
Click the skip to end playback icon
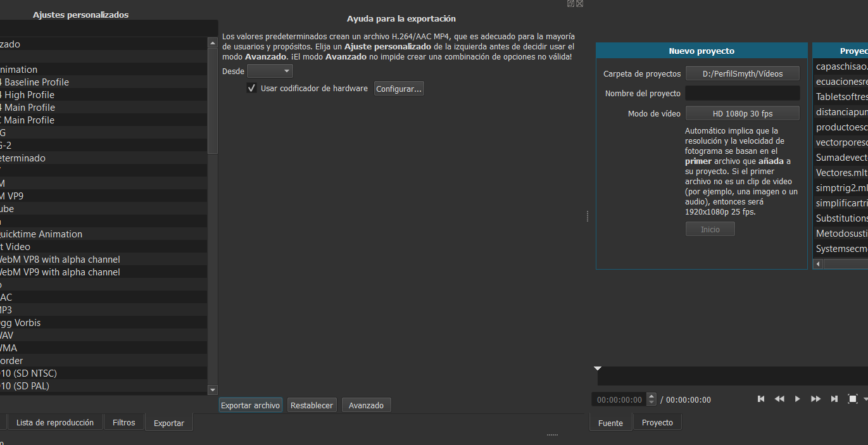tap(834, 399)
